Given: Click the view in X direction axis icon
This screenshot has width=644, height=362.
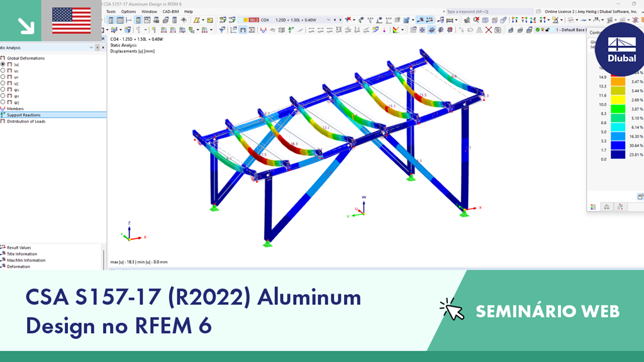Looking at the screenshot, I should tap(514, 19).
